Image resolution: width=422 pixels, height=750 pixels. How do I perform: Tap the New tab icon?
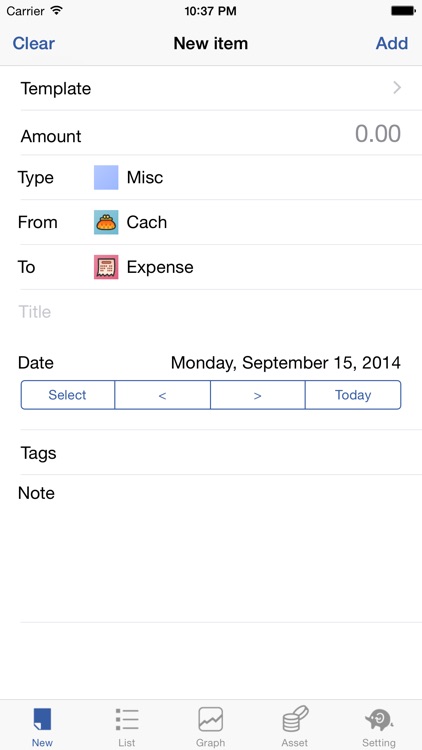pyautogui.click(x=42, y=719)
